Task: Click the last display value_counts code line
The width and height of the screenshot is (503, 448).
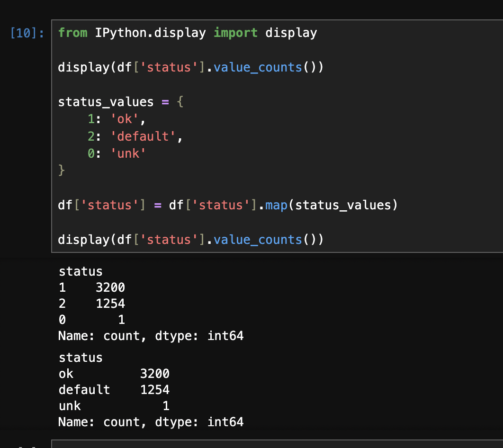Action: [190, 240]
